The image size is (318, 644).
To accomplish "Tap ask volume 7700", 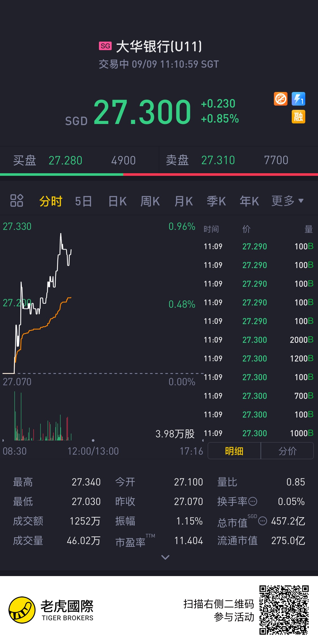I will (276, 160).
